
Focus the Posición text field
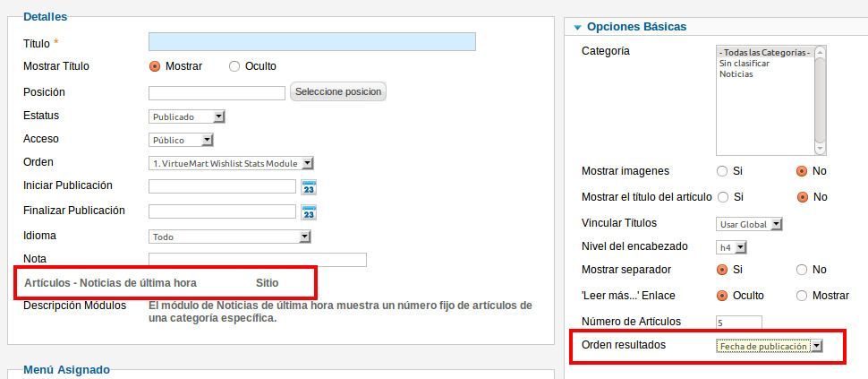coord(217,92)
